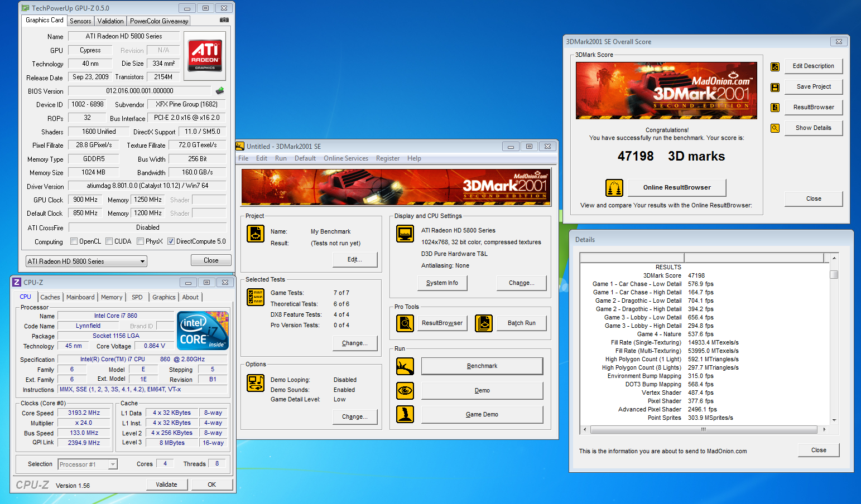
Task: Click the Intel Core i7 logo in CPU-Z
Action: [x=203, y=331]
